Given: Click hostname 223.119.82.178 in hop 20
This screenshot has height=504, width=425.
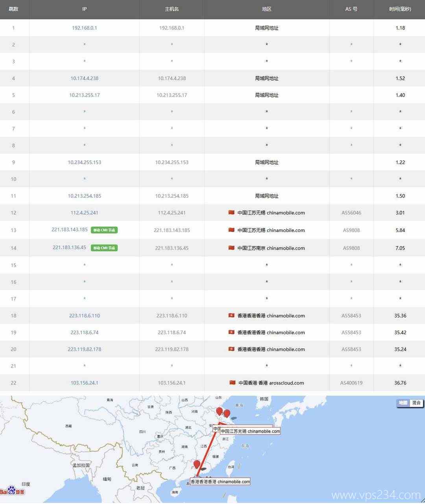Looking at the screenshot, I should tap(172, 349).
